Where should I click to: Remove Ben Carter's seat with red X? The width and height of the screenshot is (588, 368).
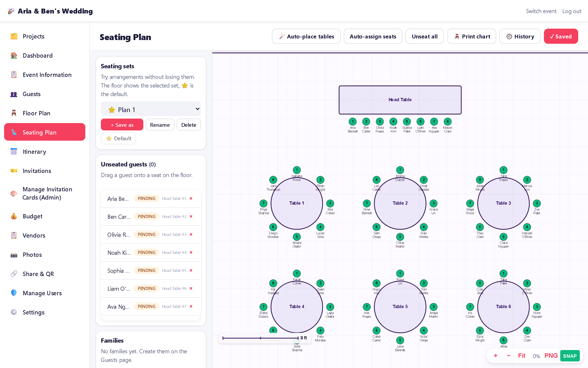[x=191, y=216]
